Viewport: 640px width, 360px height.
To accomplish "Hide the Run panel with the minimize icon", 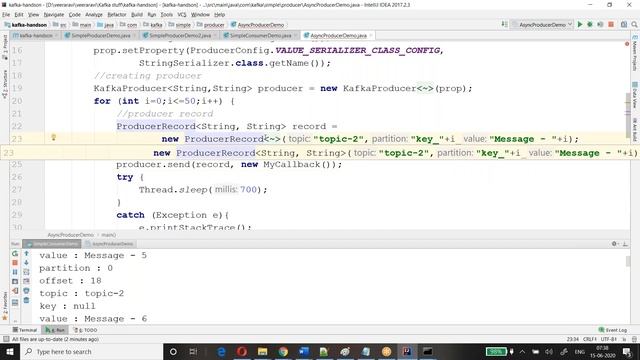I will 625,244.
